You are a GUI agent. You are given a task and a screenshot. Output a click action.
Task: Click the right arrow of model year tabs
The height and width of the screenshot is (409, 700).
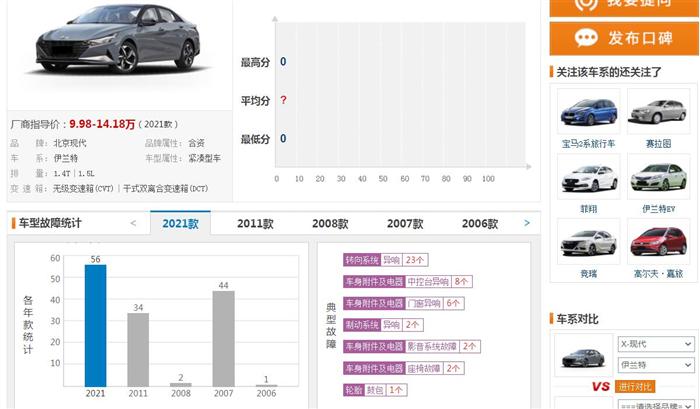[527, 223]
